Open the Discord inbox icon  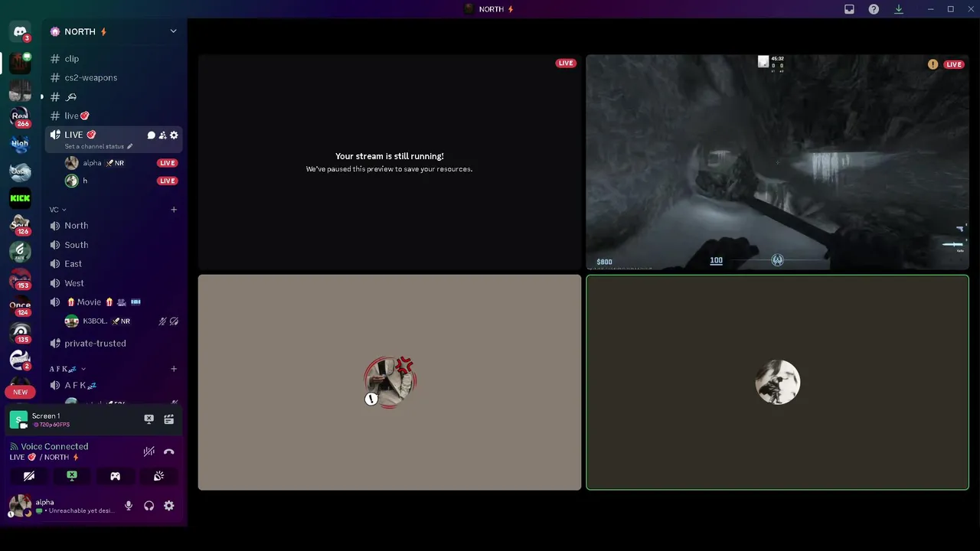pyautogui.click(x=849, y=9)
